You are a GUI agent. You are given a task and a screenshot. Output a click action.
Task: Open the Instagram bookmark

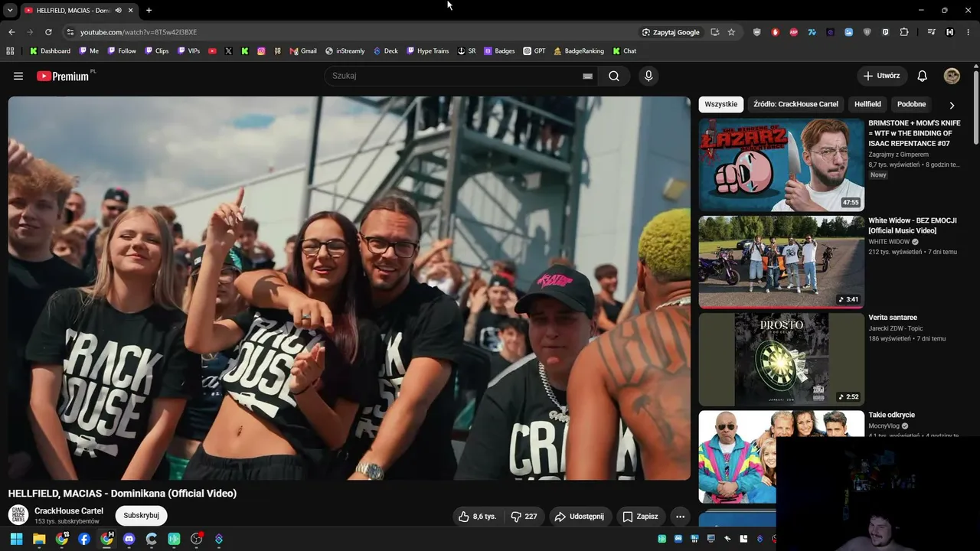tap(261, 51)
